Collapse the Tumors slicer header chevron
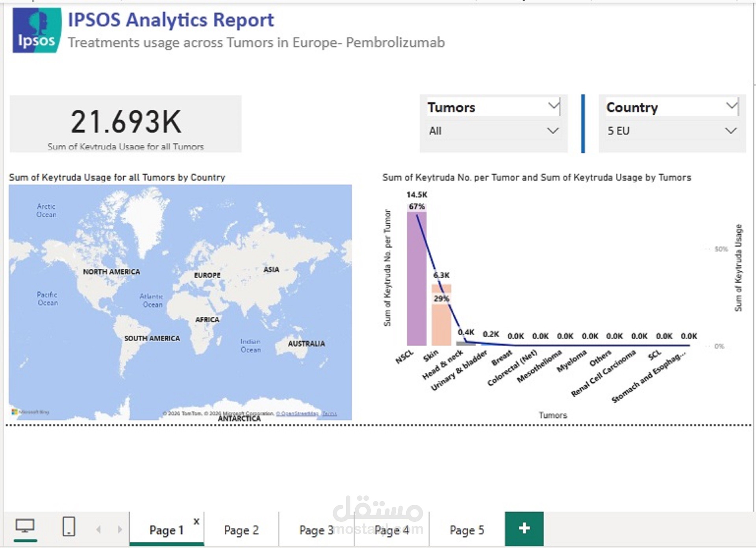Image resolution: width=756 pixels, height=548 pixels. point(554,106)
